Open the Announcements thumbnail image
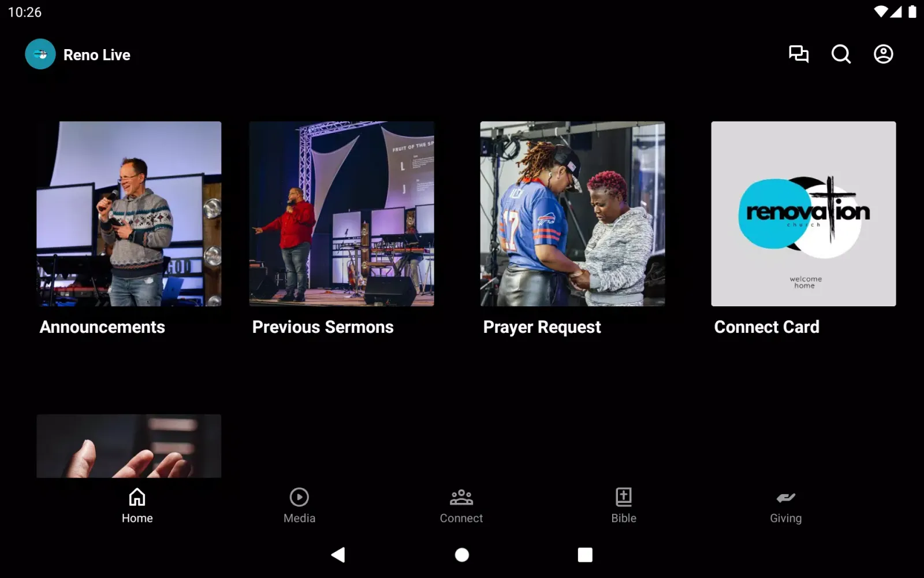The height and width of the screenshot is (578, 924). (129, 214)
